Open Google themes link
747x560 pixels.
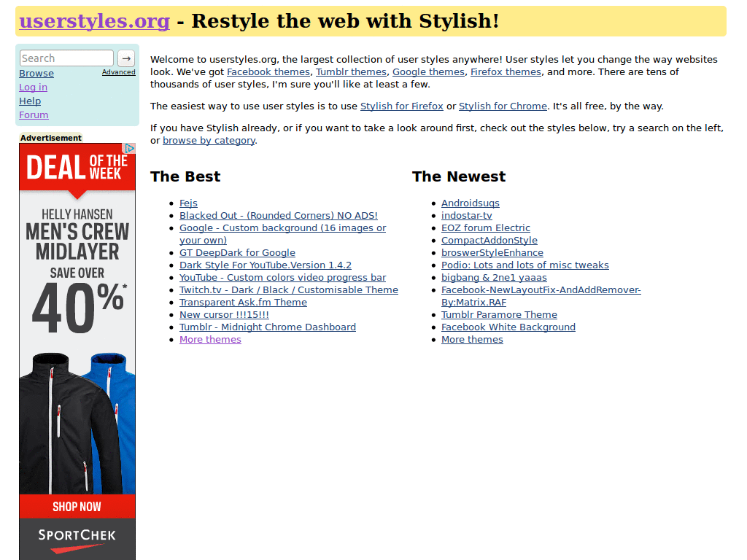click(x=428, y=72)
